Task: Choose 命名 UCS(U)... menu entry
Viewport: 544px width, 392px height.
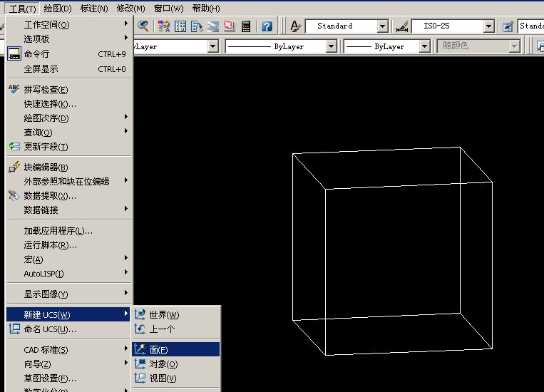Action: coord(69,329)
